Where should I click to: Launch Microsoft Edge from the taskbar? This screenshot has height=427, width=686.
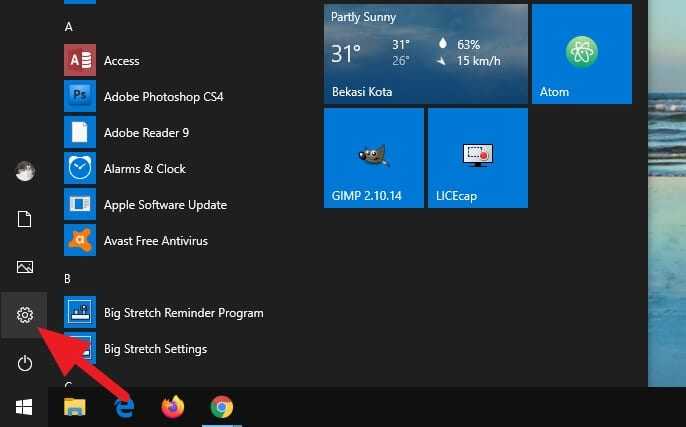tap(124, 407)
